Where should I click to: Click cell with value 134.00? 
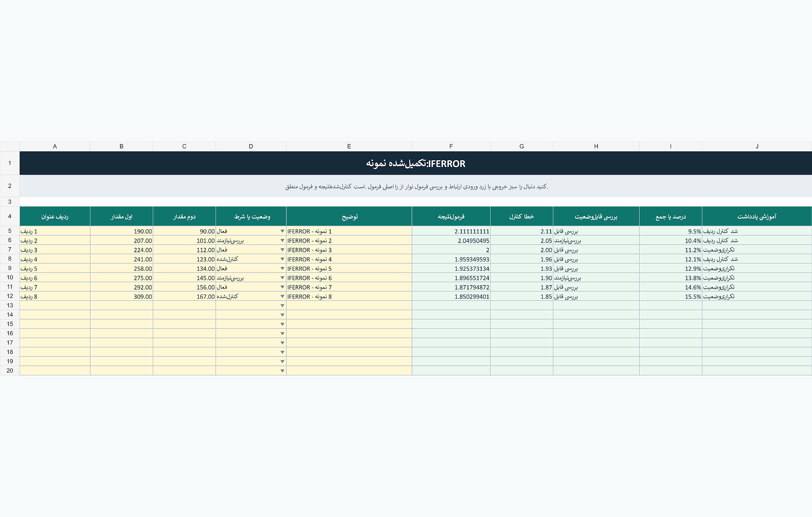point(184,268)
